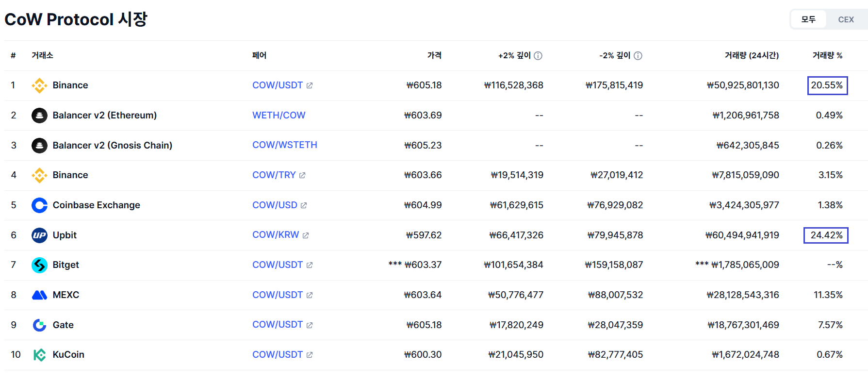Open MEXC COW/USDT pair link
The height and width of the screenshot is (382, 868).
point(278,295)
